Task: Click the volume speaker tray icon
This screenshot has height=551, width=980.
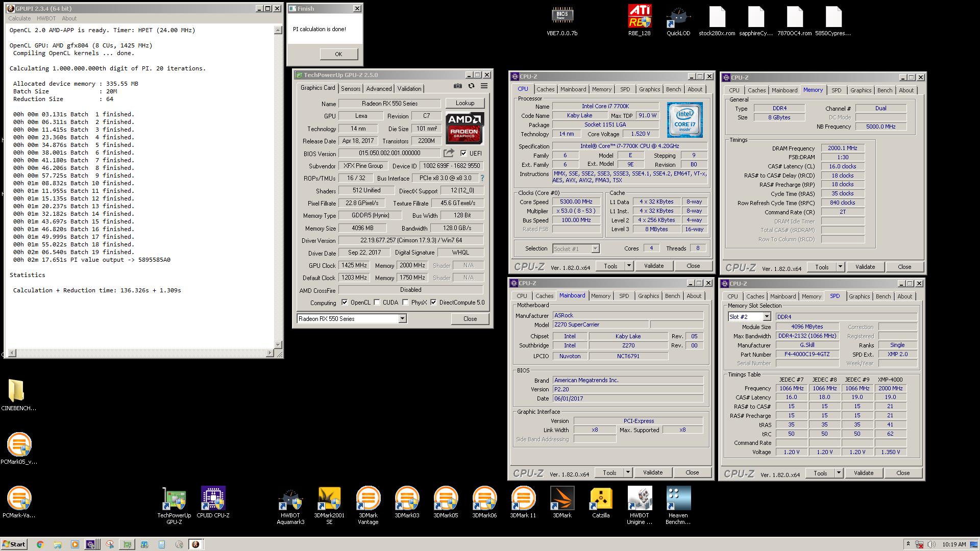Action: coord(931,544)
